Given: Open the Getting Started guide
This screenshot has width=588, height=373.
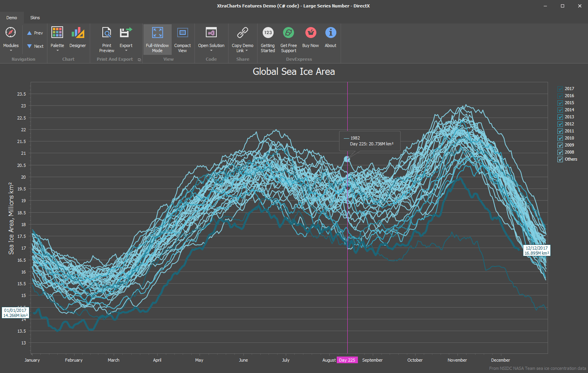Looking at the screenshot, I should [x=268, y=33].
